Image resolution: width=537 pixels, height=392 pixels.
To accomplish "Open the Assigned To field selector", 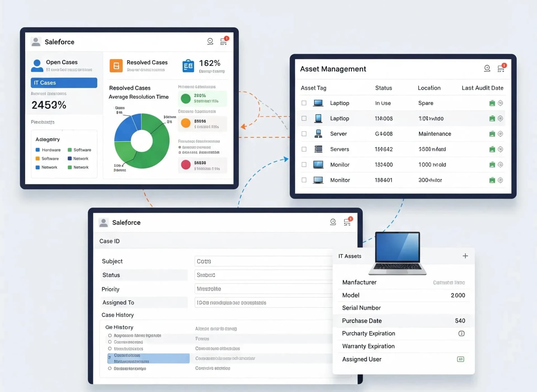I will point(263,302).
